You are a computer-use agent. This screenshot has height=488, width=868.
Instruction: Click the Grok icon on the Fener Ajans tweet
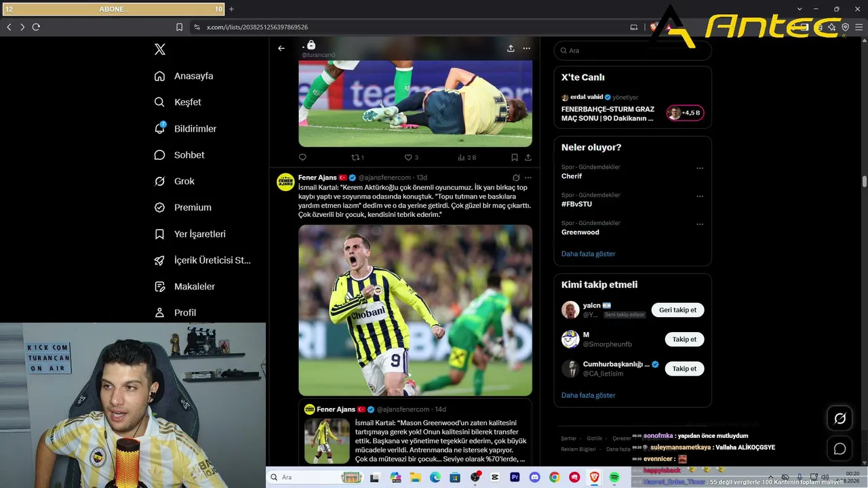coord(516,178)
